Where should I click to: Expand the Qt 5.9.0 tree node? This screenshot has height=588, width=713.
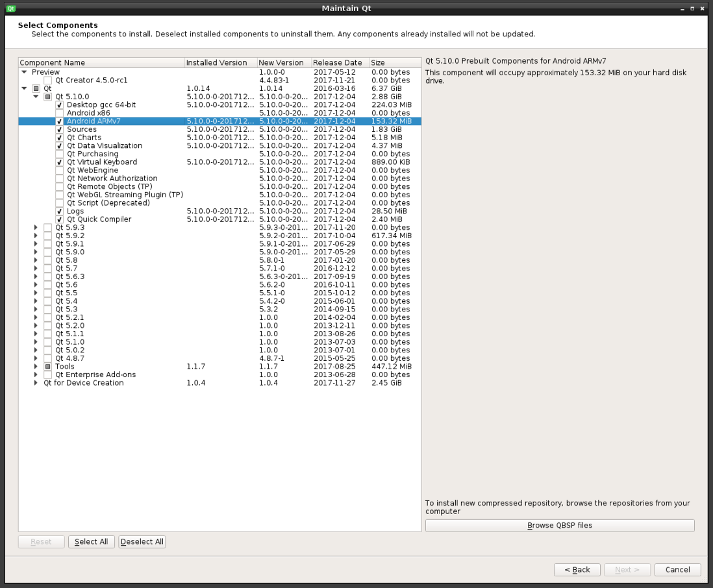tap(36, 252)
